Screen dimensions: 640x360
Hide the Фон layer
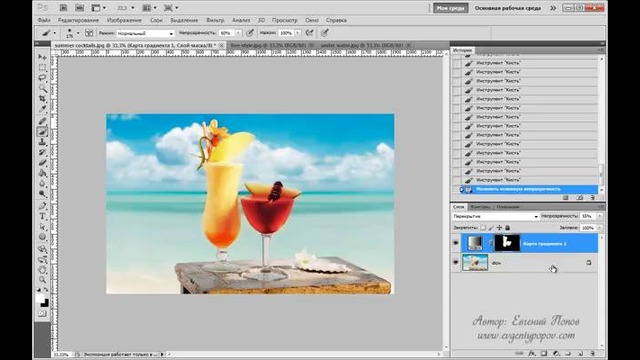[x=456, y=262]
